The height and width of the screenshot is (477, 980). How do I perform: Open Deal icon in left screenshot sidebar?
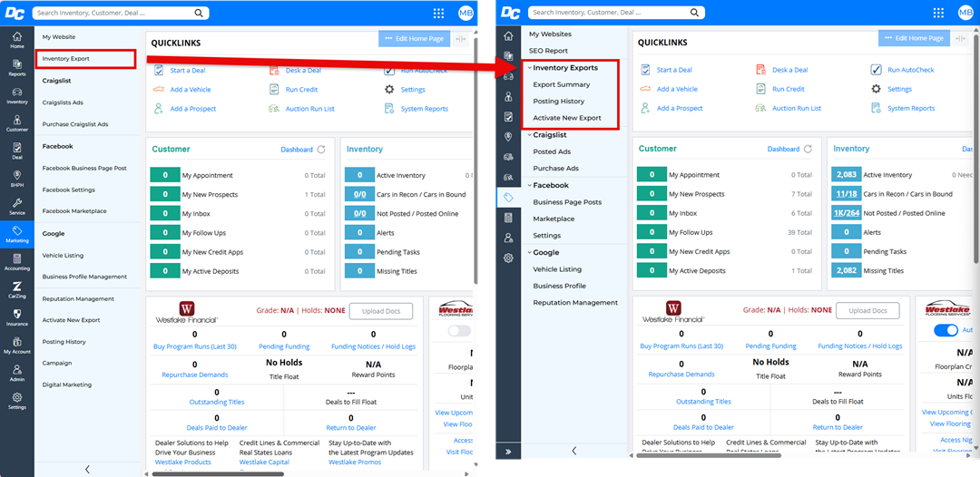click(x=17, y=151)
